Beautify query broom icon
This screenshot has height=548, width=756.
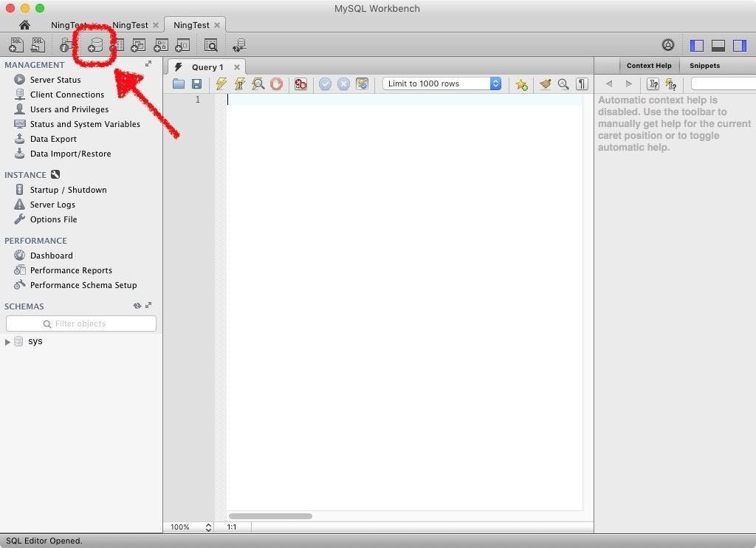point(545,83)
